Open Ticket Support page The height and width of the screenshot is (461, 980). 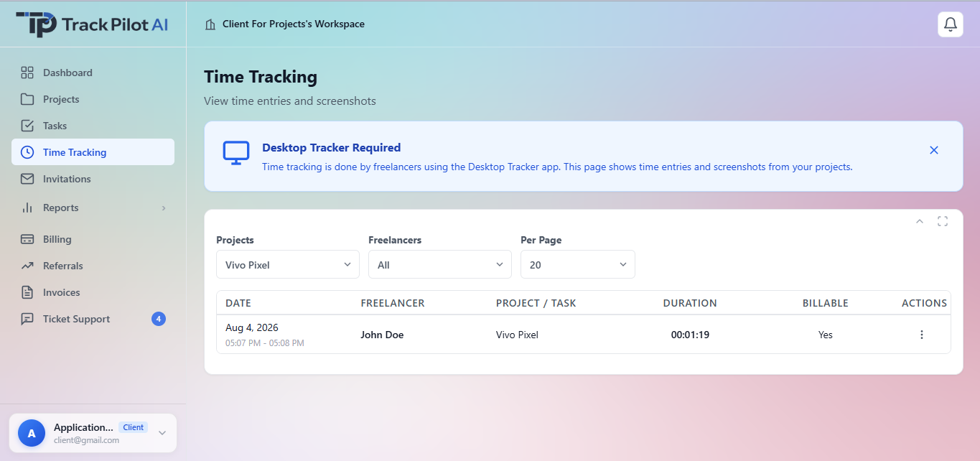point(93,319)
